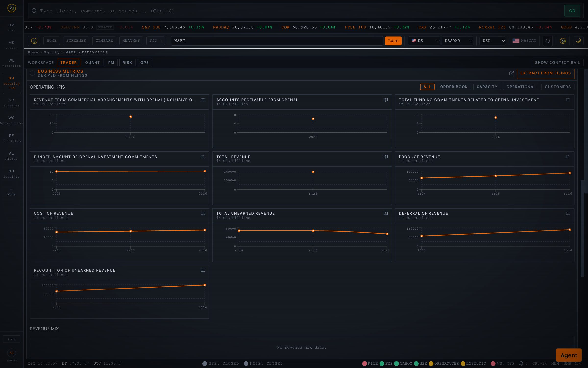The image size is (588, 368).
Task: Click the assistant logo icon beside the bell
Action: pyautogui.click(x=563, y=41)
